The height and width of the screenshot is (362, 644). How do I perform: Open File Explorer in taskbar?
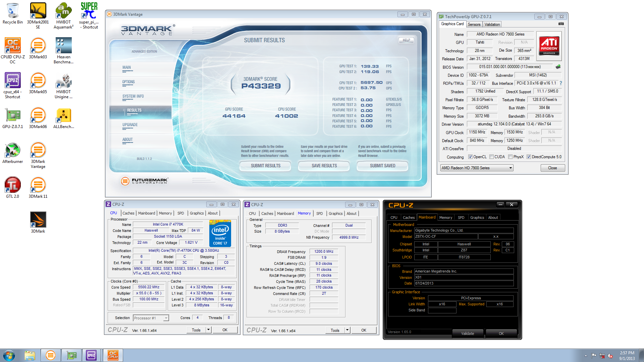[x=30, y=355]
